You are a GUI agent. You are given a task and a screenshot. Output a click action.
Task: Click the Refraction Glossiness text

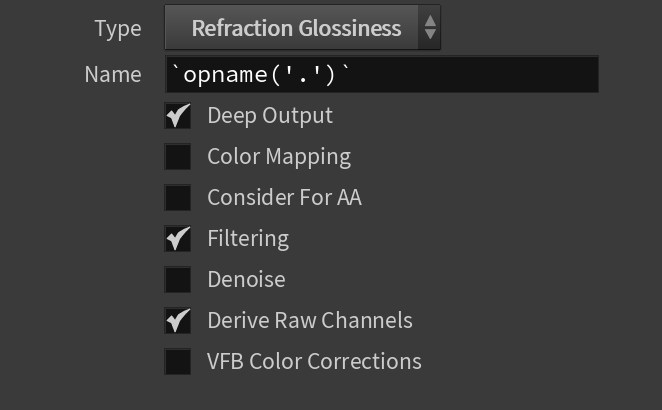[x=296, y=28]
